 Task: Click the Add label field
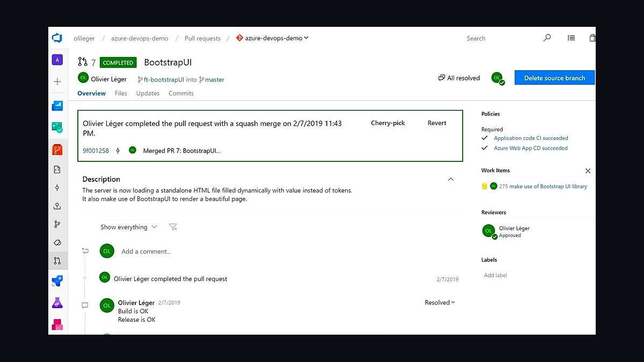[x=495, y=275]
